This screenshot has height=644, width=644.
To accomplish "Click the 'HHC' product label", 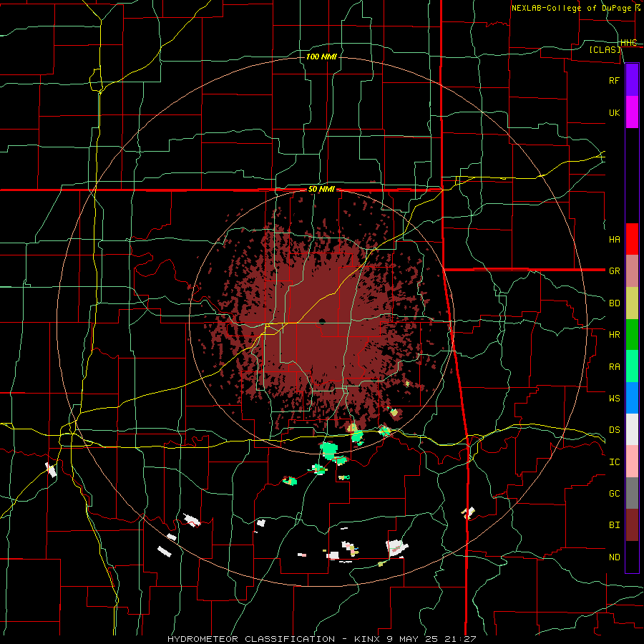I will pyautogui.click(x=628, y=43).
